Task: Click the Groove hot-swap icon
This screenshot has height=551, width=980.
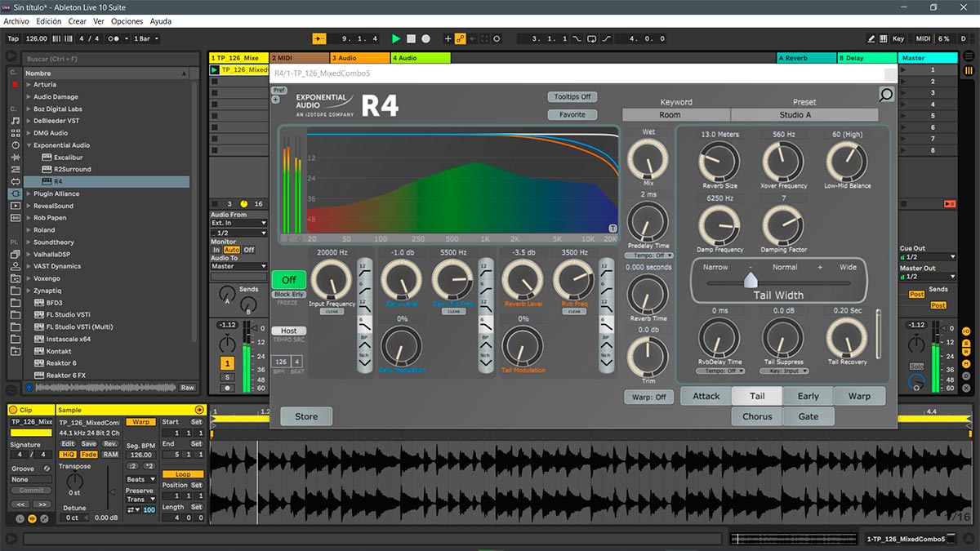Action: (x=47, y=469)
